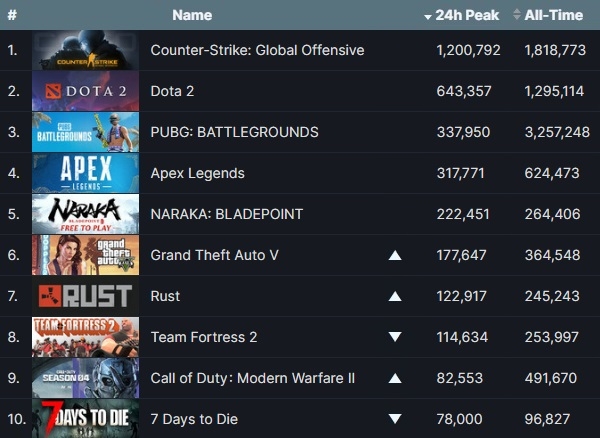Click the up arrow in the Rust row

pyautogui.click(x=395, y=297)
